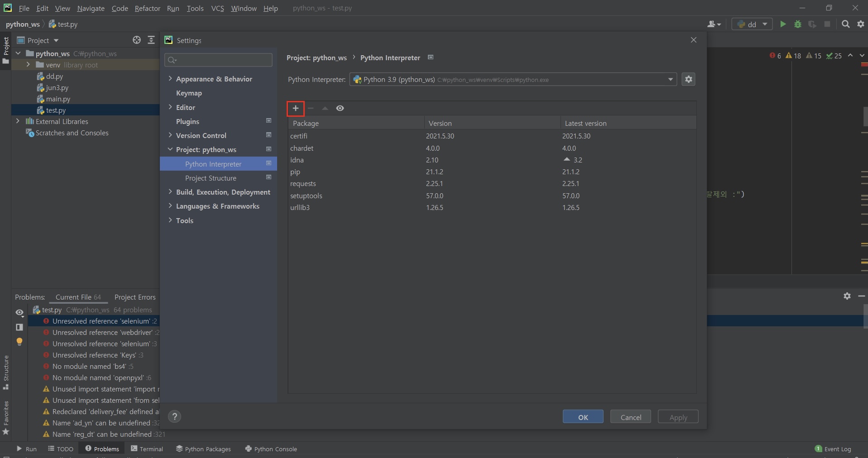Viewport: 868px width, 458px height.
Task: Expand External Libraries node
Action: pos(18,121)
